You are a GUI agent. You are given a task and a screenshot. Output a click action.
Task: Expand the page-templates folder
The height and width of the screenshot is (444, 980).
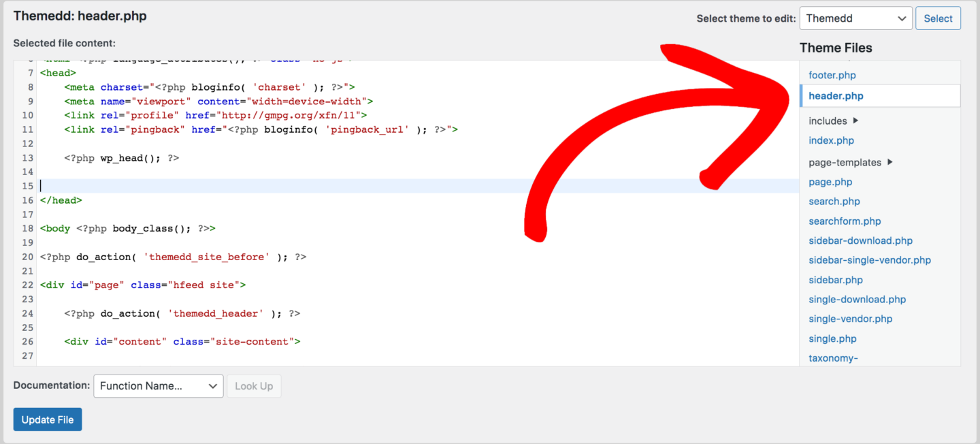(x=847, y=162)
